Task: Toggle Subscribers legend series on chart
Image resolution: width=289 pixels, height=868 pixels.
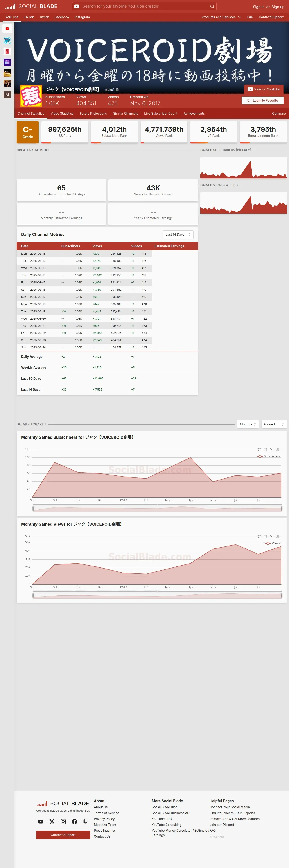Action: pos(269,456)
